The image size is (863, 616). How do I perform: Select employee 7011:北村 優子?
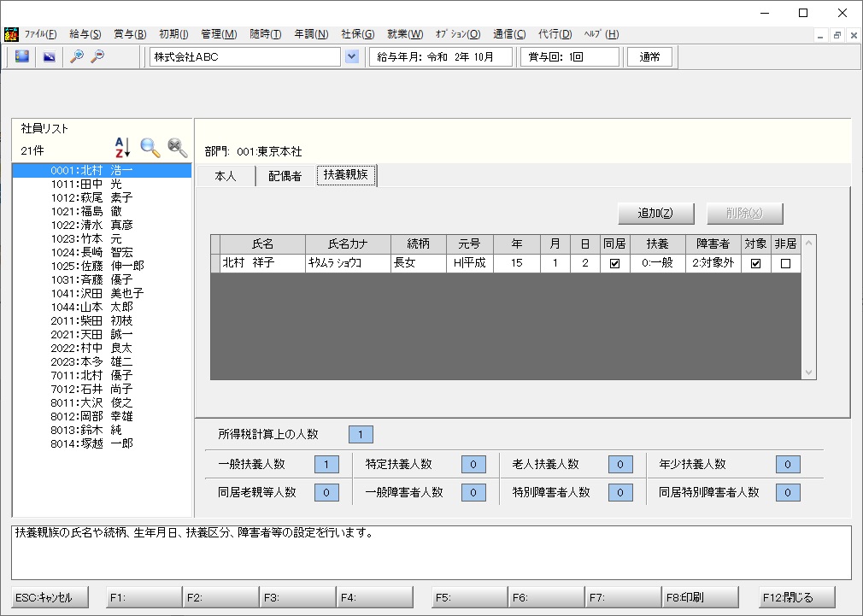[x=102, y=375]
